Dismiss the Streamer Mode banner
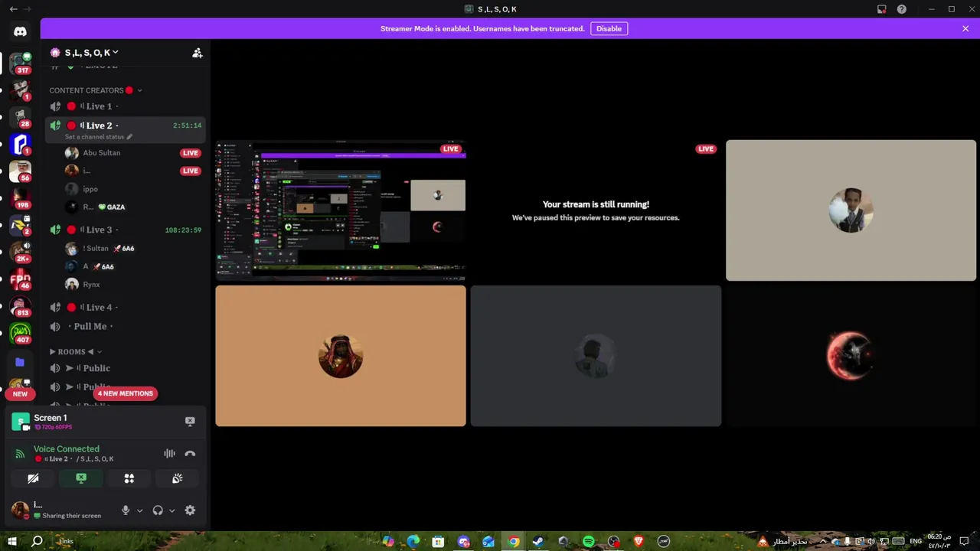 (x=965, y=28)
